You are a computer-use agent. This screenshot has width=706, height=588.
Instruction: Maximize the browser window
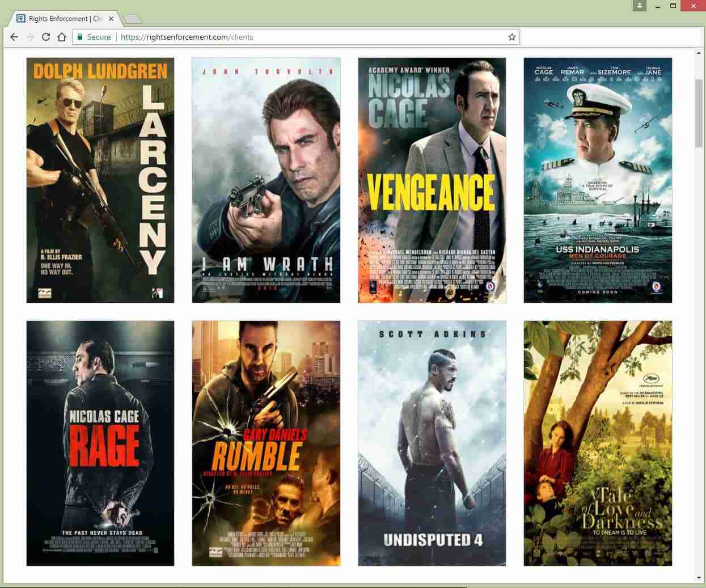tap(673, 6)
